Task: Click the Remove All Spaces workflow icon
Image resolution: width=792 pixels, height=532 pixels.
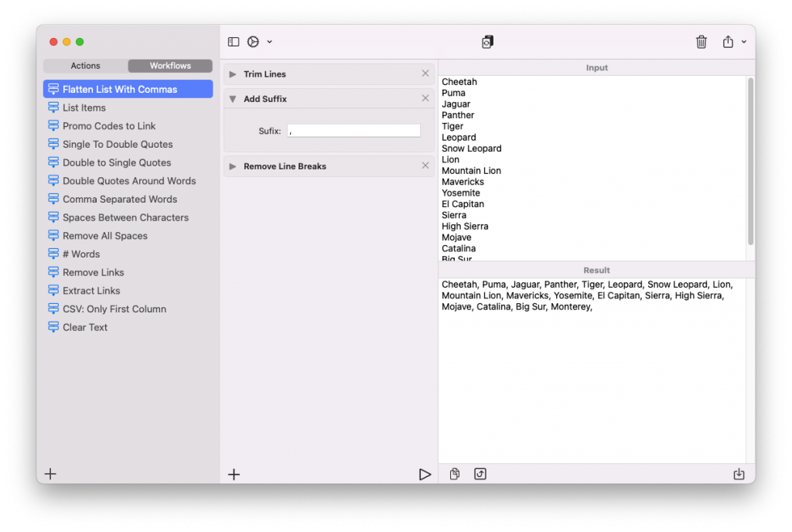Action: pyautogui.click(x=53, y=235)
